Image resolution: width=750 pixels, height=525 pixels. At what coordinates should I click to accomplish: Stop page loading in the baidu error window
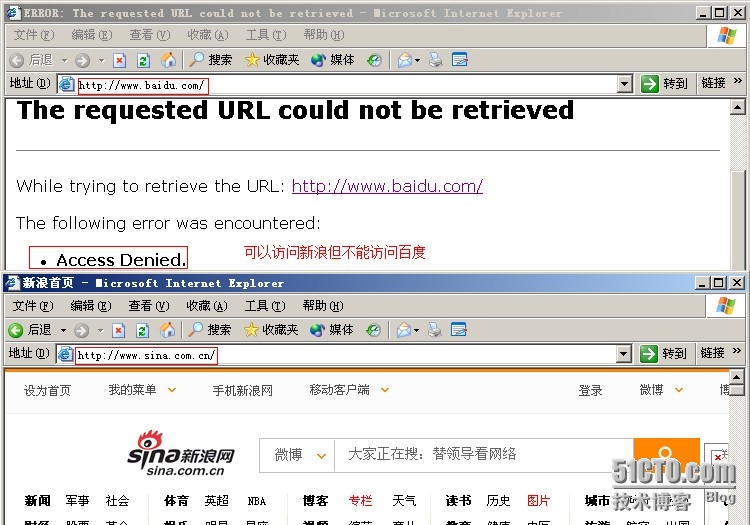[120, 60]
